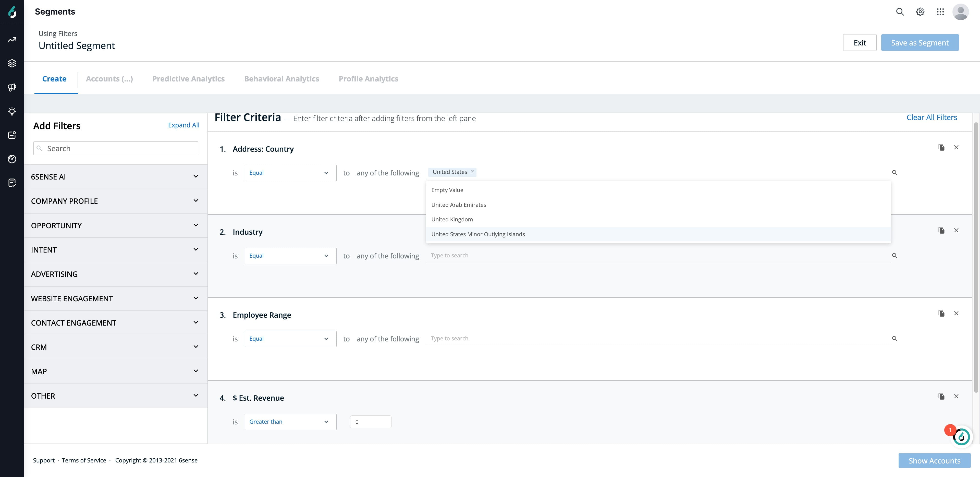Image resolution: width=980 pixels, height=477 pixels.
Task: Click the Est. Revenue value input
Action: 371,422
